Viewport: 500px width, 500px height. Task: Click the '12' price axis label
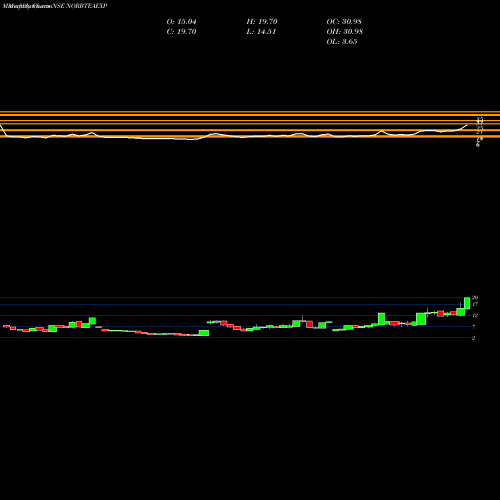pyautogui.click(x=475, y=315)
